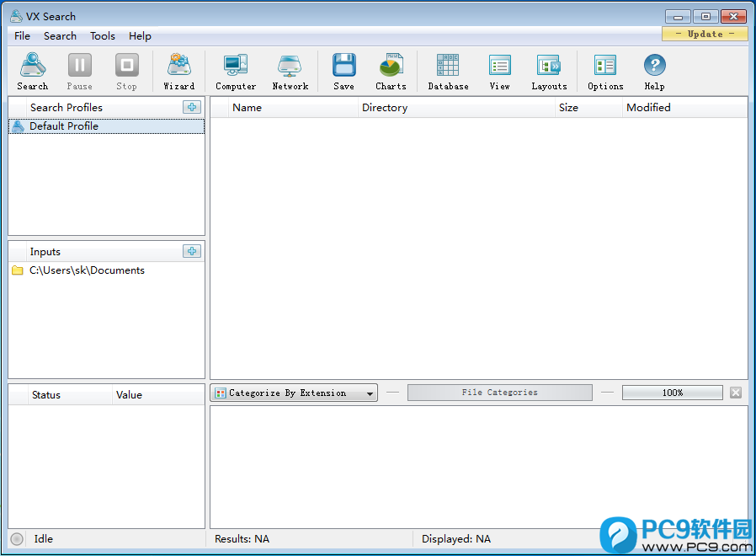The width and height of the screenshot is (756, 556).
Task: Select the Default Profile entry
Action: click(x=107, y=126)
